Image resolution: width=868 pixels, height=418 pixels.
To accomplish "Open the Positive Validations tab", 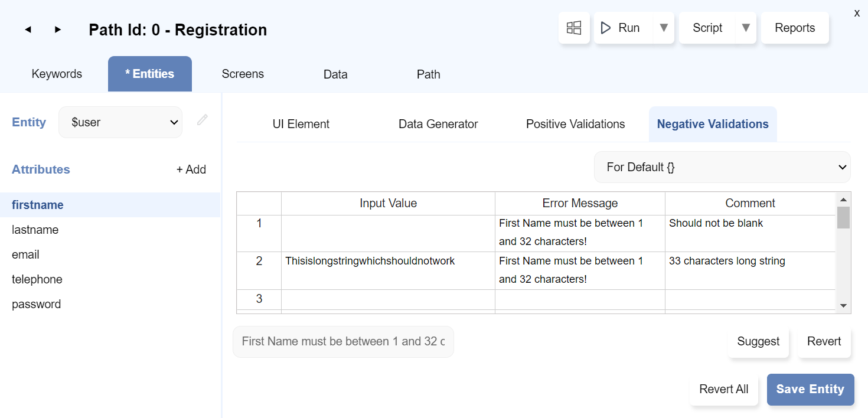I will pyautogui.click(x=575, y=124).
